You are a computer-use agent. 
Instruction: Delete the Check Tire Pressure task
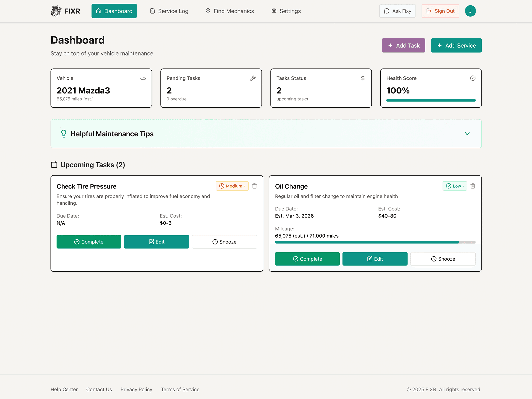pos(254,186)
